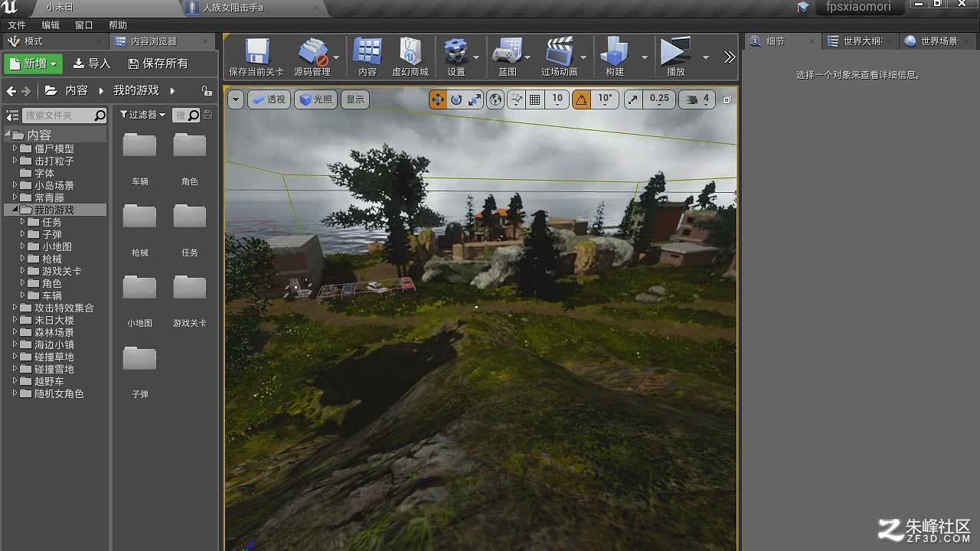This screenshot has height=551, width=980.
Task: Expand the 僵尸模型 folder in tree
Action: [15, 148]
